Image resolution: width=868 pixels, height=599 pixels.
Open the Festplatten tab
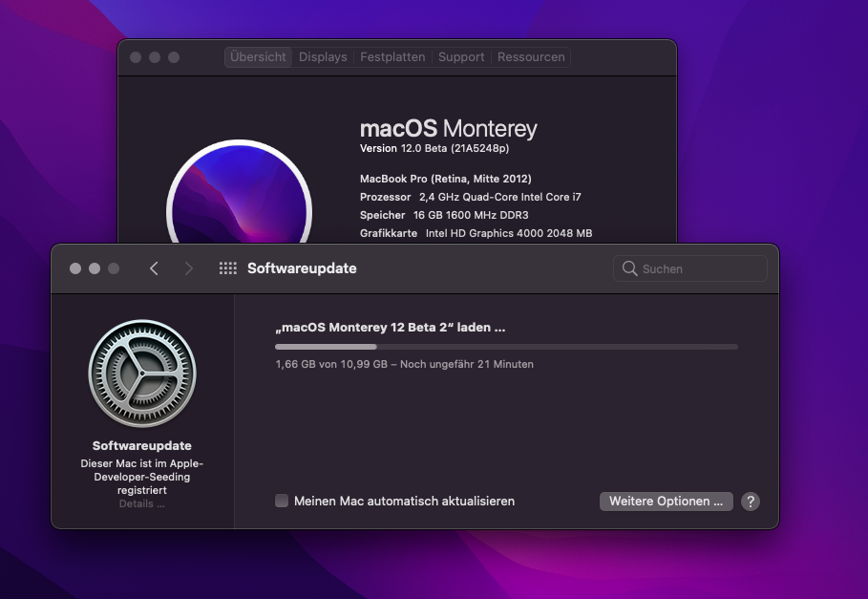(x=392, y=57)
